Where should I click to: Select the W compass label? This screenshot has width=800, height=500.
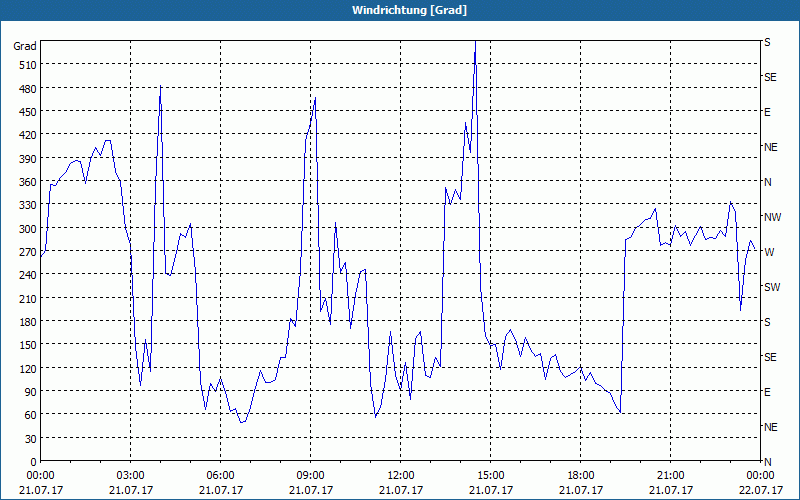pyautogui.click(x=769, y=252)
